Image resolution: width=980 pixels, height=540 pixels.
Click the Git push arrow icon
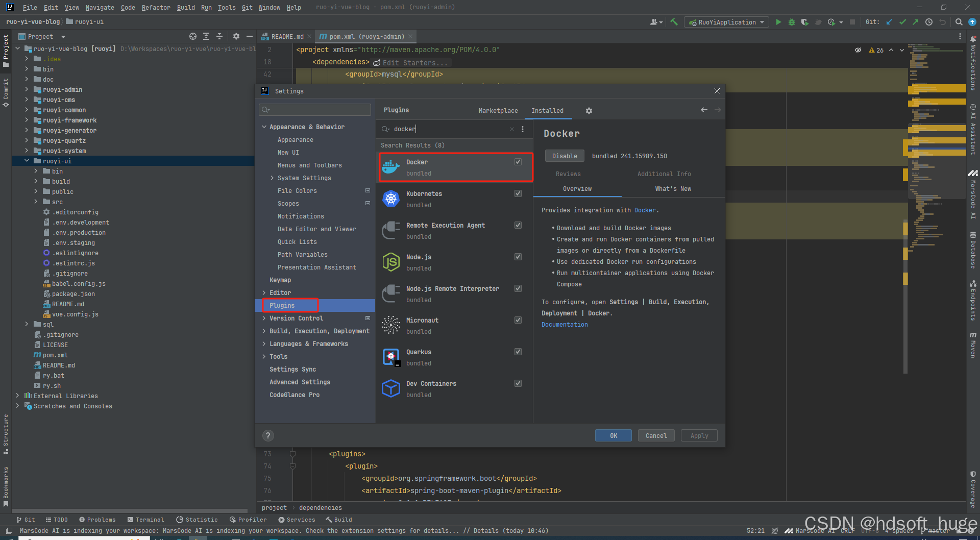[x=916, y=22]
